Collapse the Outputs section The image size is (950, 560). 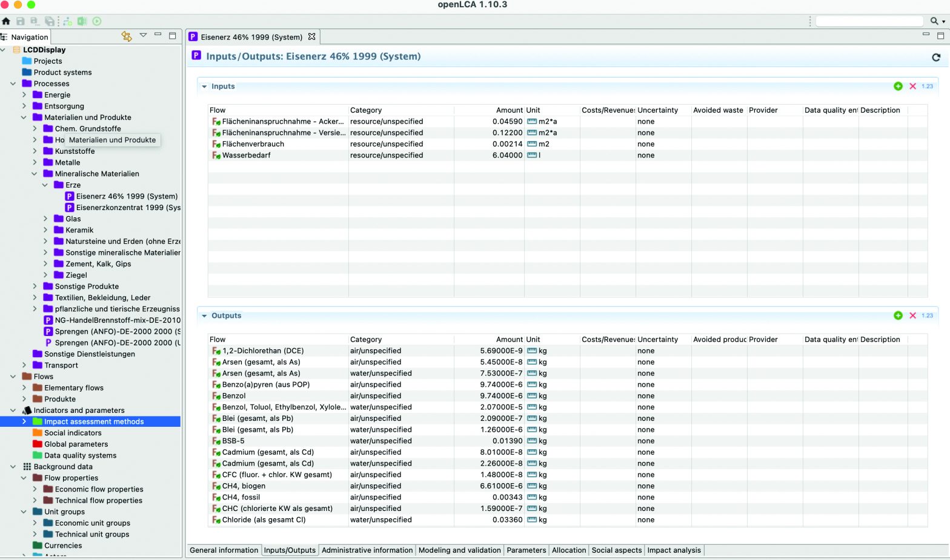point(204,315)
